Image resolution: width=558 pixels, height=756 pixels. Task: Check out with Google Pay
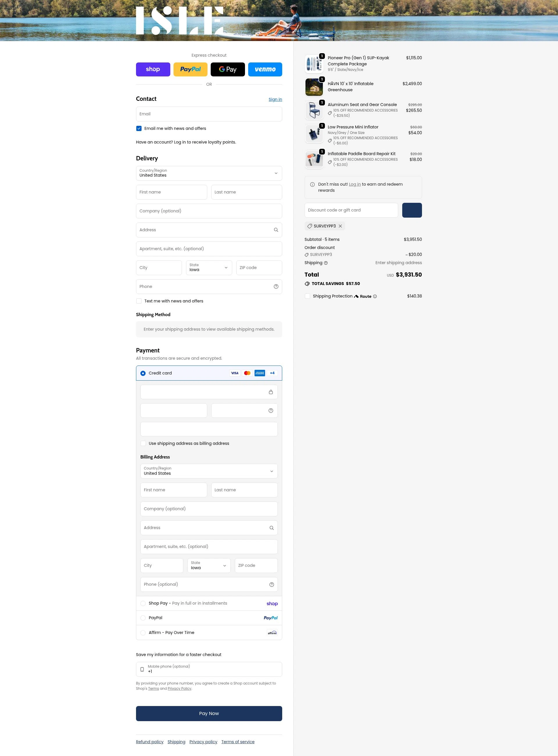(x=228, y=69)
